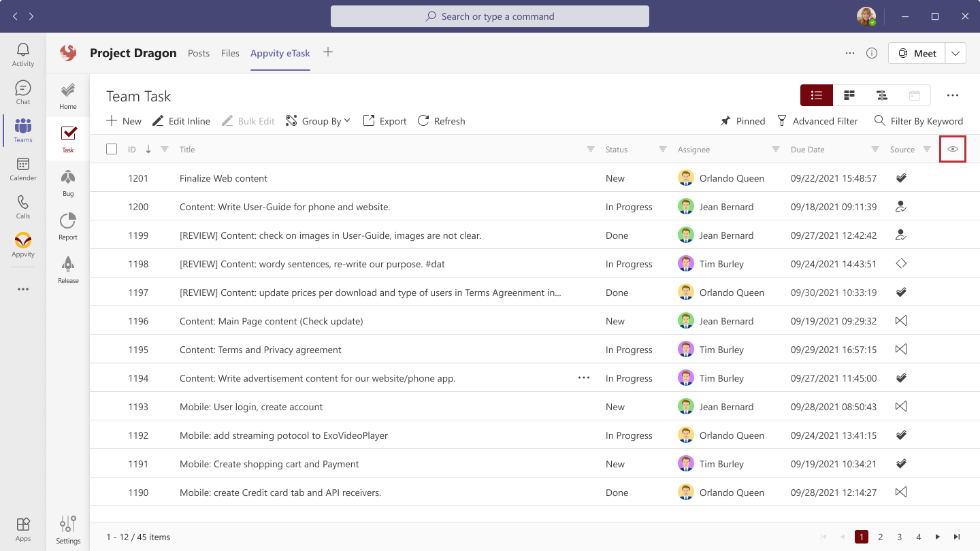
Task: Create a task with the New button
Action: (x=123, y=120)
